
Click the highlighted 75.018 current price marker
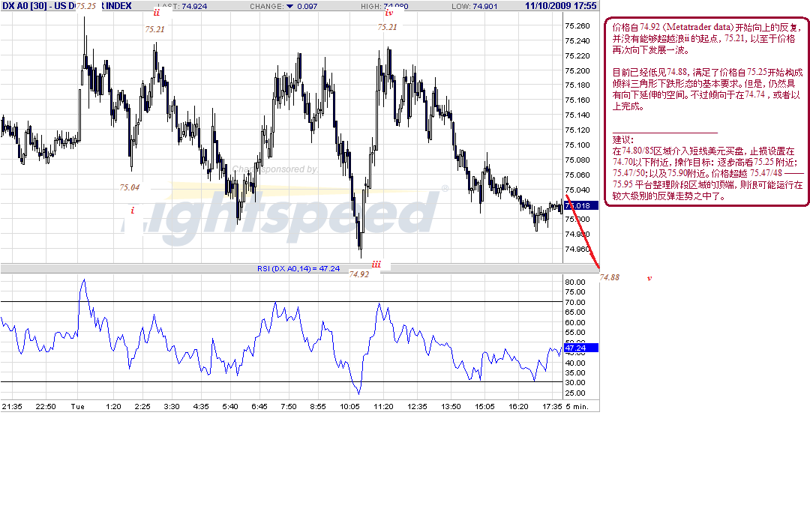pos(581,205)
